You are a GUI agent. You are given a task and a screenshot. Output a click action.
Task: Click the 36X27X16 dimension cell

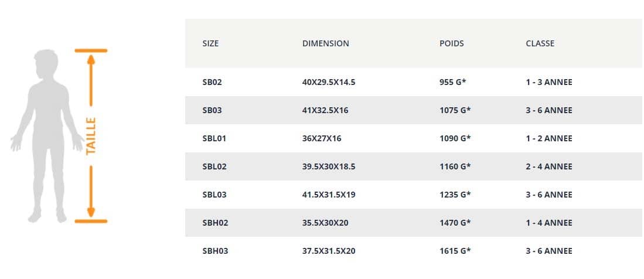[x=321, y=138]
